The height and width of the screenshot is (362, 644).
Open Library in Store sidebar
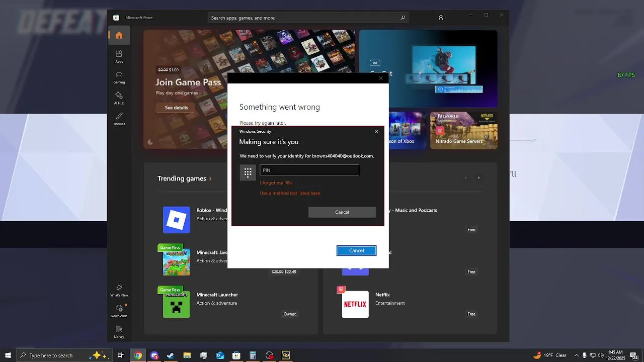[x=119, y=332]
